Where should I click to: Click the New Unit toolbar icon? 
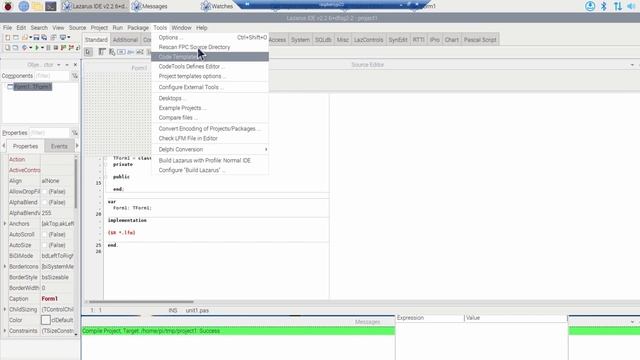(8, 38)
